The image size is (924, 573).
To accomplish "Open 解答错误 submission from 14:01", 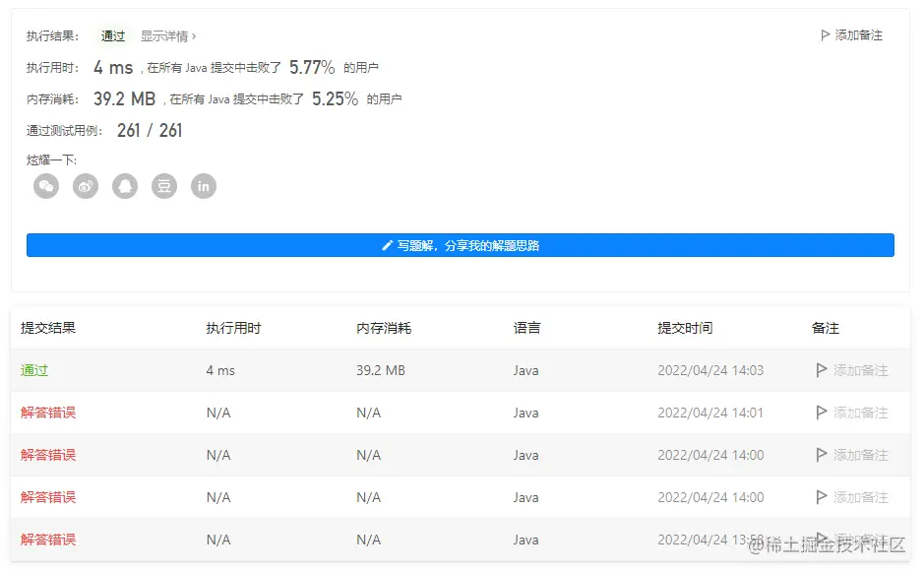I will click(x=48, y=413).
